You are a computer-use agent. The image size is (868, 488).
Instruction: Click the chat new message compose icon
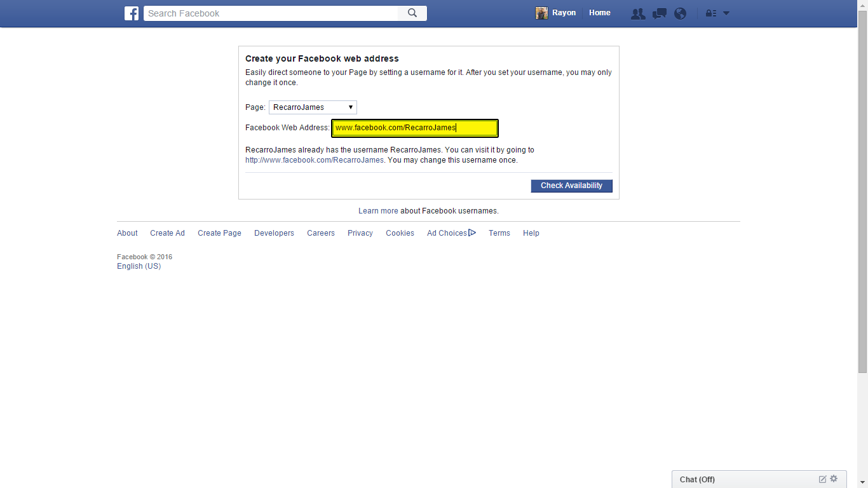click(x=822, y=479)
